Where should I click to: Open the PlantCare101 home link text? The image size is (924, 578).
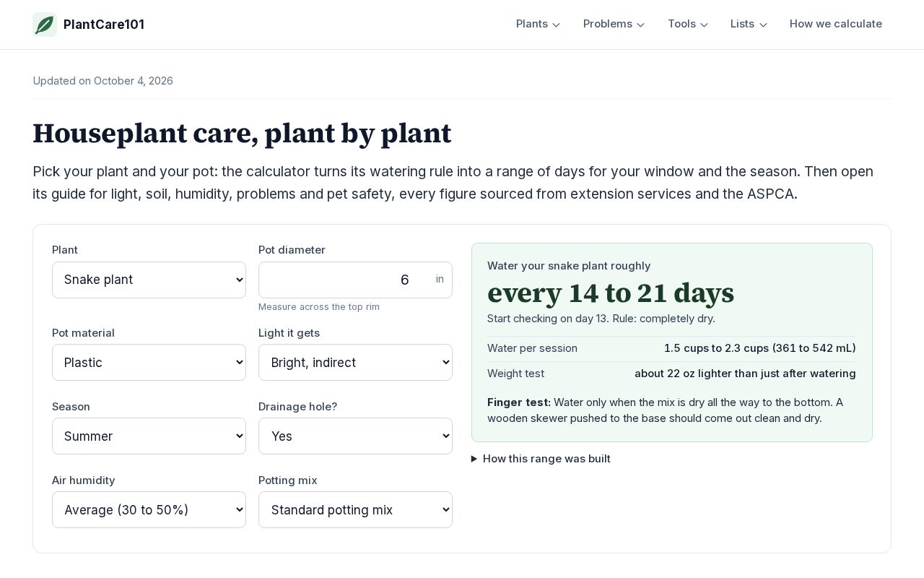104,25
